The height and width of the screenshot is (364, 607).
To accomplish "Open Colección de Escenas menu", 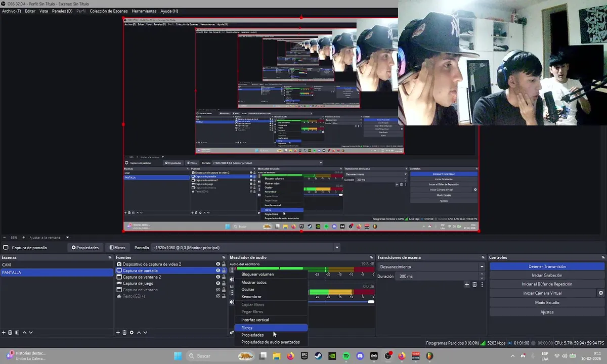I will pos(108,11).
